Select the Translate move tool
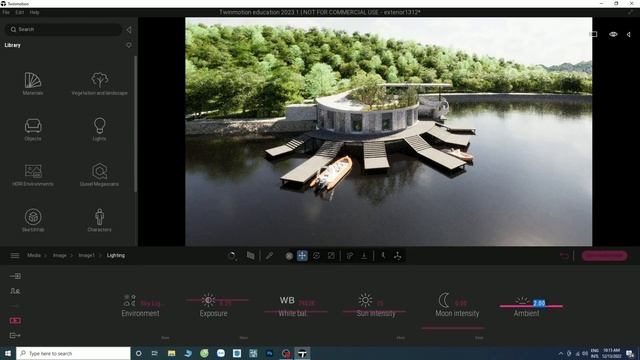The image size is (640, 360). point(302,256)
